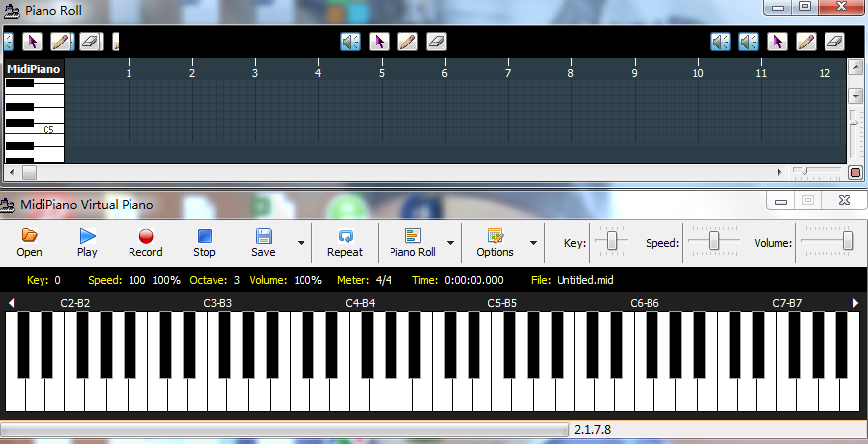This screenshot has width=868, height=444.
Task: Expand the Piano Roll dropdown arrow
Action: click(450, 243)
